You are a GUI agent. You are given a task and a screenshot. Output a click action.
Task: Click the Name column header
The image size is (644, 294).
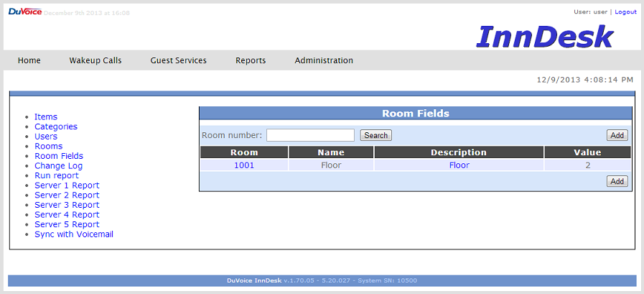331,152
